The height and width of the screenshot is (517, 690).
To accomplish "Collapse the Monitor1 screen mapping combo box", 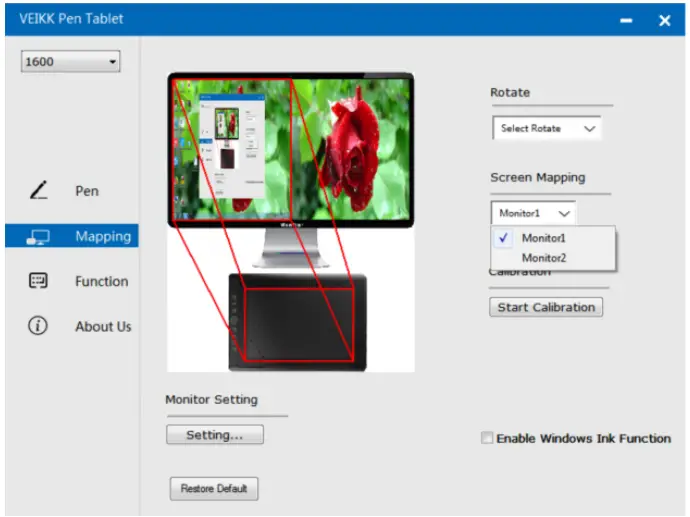I will 533,213.
